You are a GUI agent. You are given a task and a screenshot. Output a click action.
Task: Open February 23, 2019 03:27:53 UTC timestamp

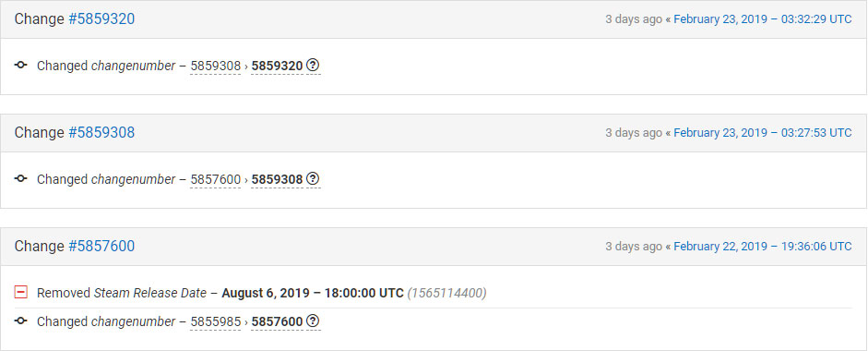(x=762, y=132)
